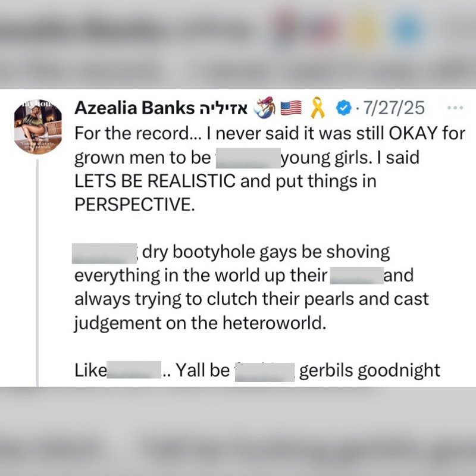Click the "gerbils goodnight" text
Image resolution: width=476 pixels, height=476 pixels.
click(369, 371)
